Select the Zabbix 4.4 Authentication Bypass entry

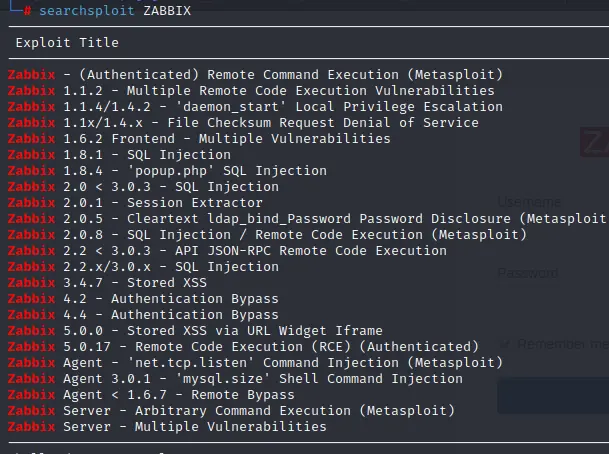(x=143, y=315)
